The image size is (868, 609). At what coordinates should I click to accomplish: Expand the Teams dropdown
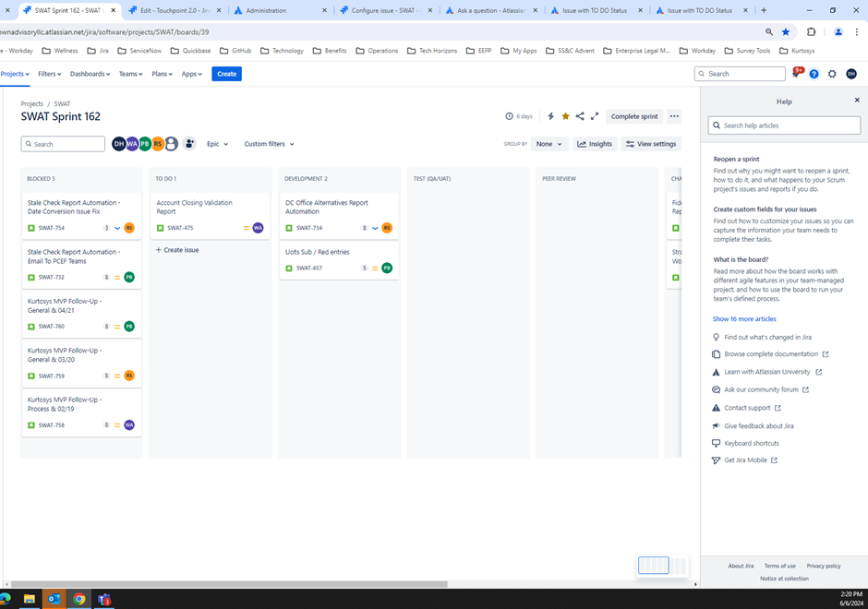(x=130, y=74)
